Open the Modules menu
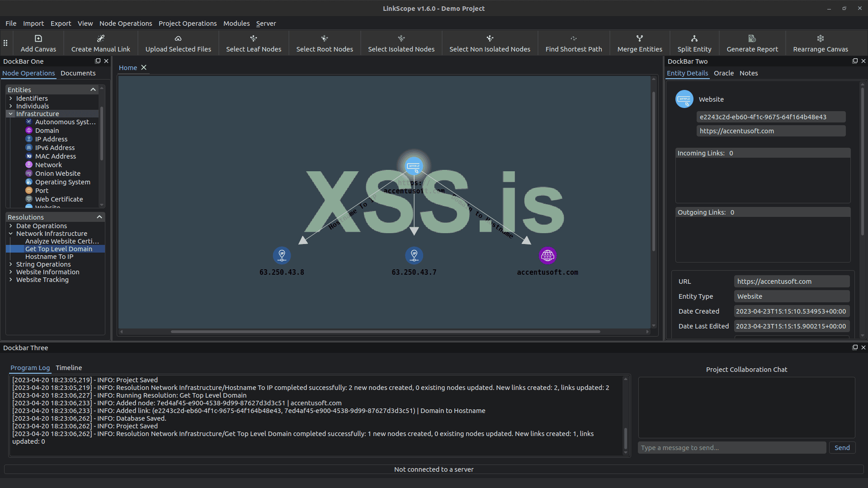Image resolution: width=868 pixels, height=488 pixels. [x=236, y=23]
